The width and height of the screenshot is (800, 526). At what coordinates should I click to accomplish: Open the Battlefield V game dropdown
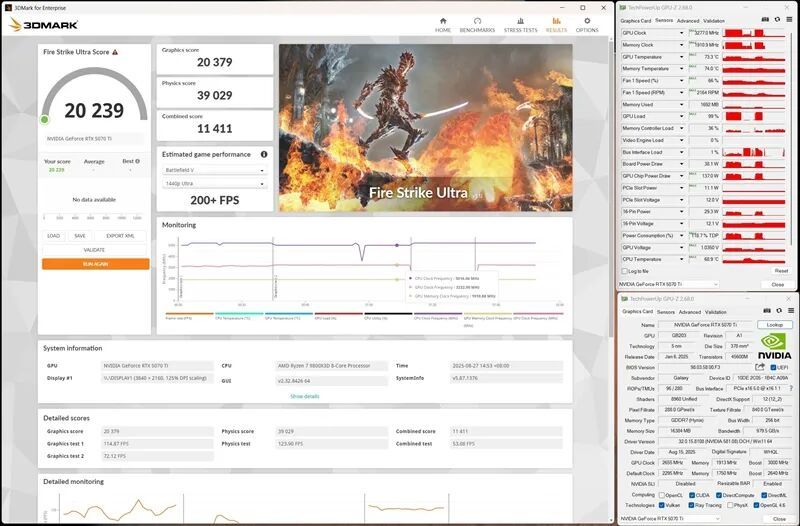(216, 170)
